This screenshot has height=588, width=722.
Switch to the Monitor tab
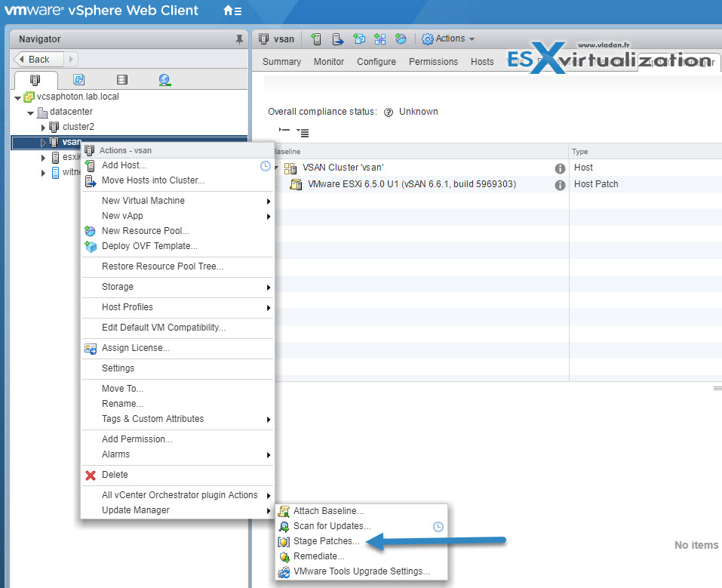329,62
